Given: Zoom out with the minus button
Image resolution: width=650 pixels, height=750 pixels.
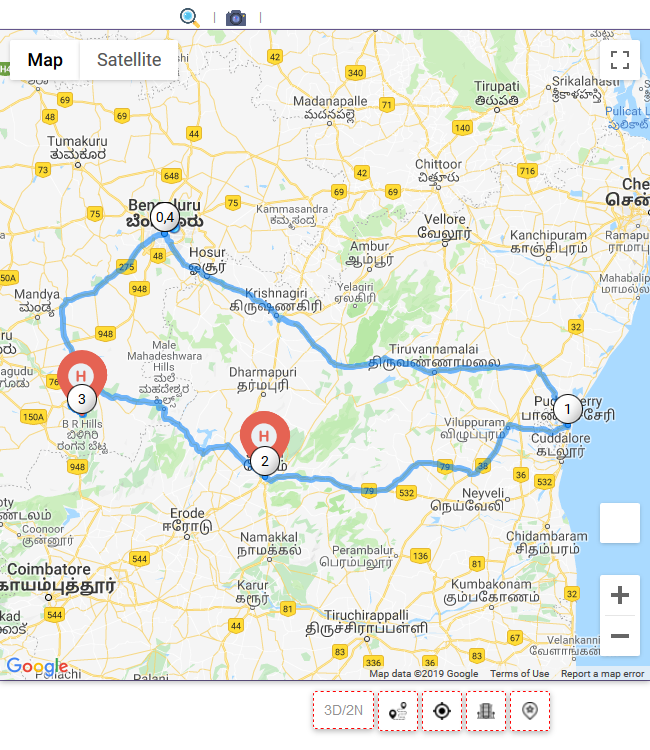Looking at the screenshot, I should (x=620, y=636).
